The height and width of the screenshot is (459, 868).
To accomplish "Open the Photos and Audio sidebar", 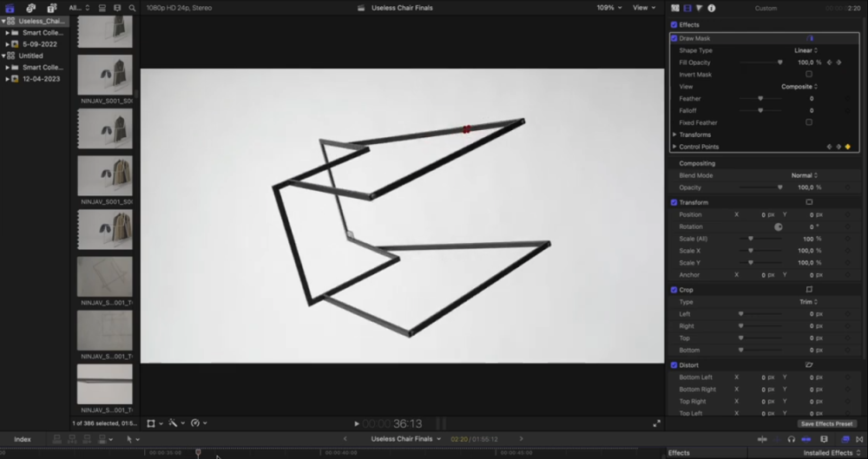I will pos(30,8).
